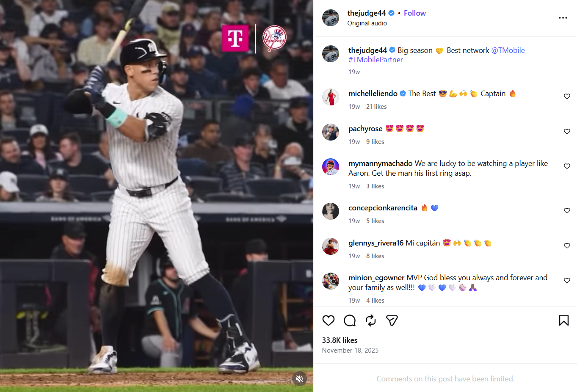Follow thejudge44 account

pos(415,13)
